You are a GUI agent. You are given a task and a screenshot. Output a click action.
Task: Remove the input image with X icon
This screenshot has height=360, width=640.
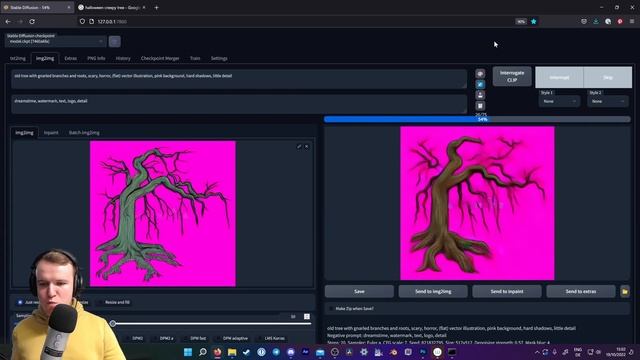click(307, 147)
